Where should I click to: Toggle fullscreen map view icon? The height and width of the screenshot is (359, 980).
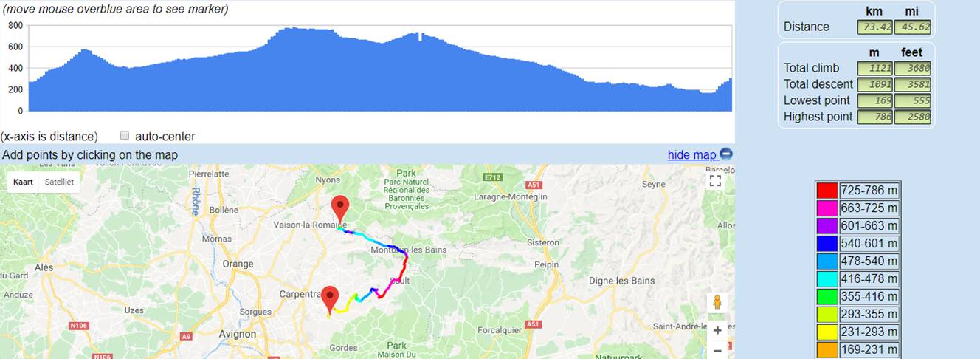pos(714,181)
